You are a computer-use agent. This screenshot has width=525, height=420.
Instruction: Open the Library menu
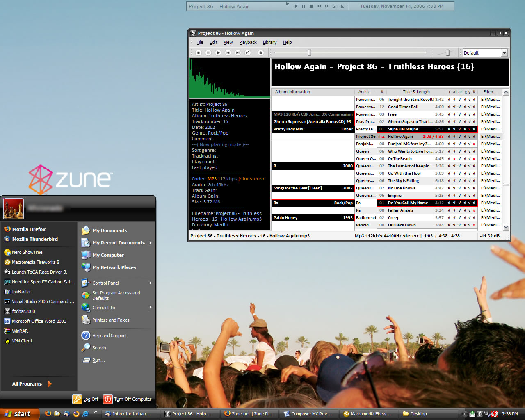269,42
